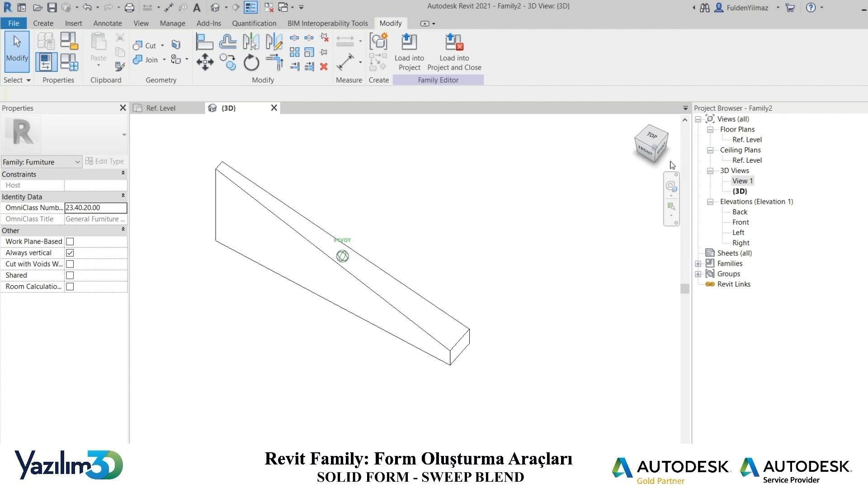Image resolution: width=868 pixels, height=488 pixels.
Task: Open the Autodesk App Store cart icon
Action: click(790, 7)
